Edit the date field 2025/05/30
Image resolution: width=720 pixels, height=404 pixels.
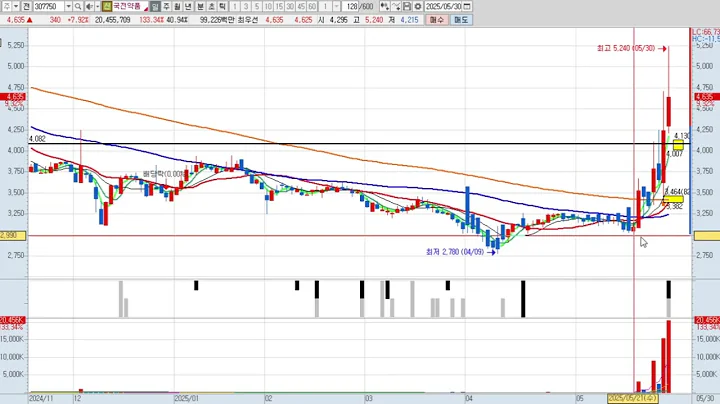[x=443, y=6]
